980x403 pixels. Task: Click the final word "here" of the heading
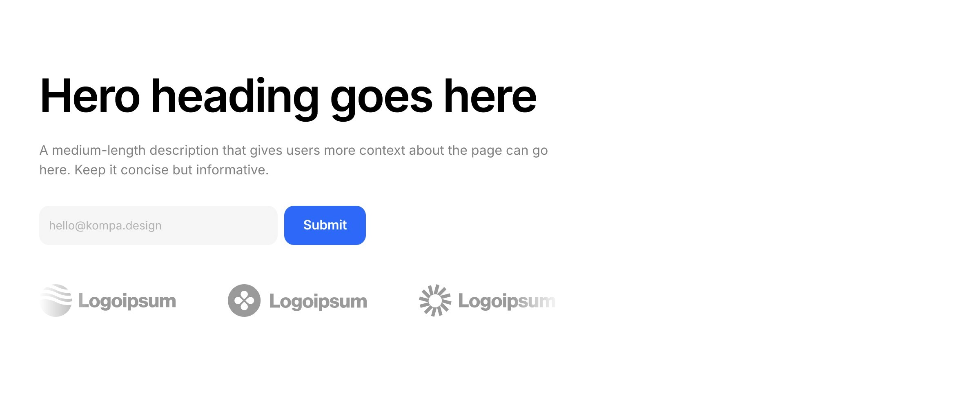(490, 96)
